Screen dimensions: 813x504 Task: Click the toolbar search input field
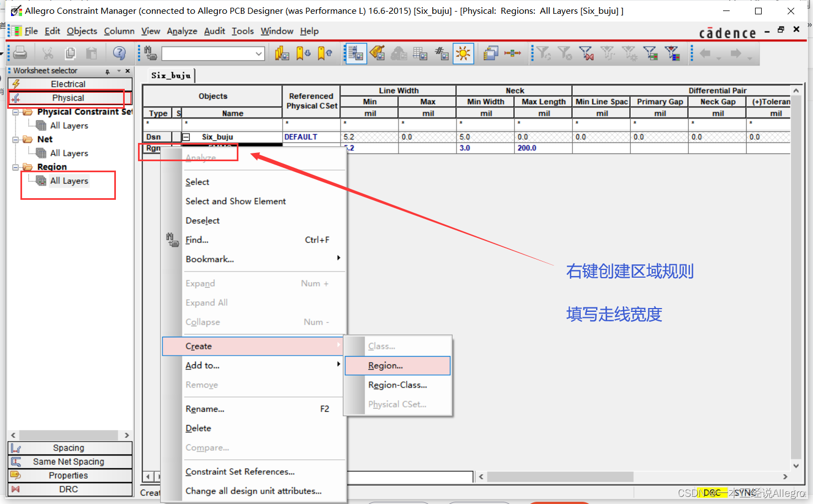tap(208, 54)
